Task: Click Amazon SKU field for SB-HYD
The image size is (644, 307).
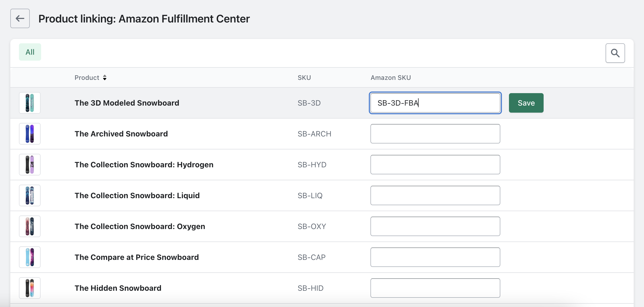Action: (x=435, y=165)
